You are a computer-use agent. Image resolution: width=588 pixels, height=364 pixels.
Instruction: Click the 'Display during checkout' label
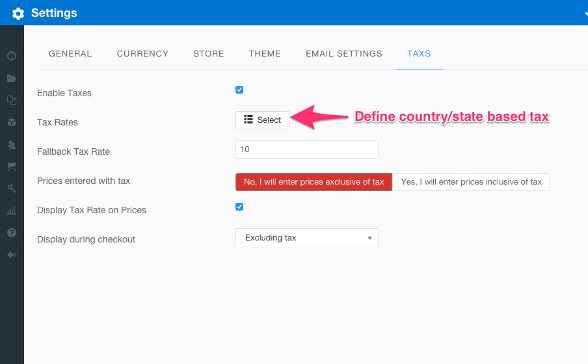click(x=86, y=239)
